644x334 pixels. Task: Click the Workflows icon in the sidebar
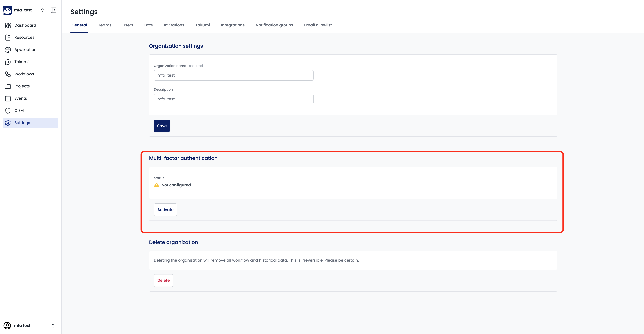8,74
